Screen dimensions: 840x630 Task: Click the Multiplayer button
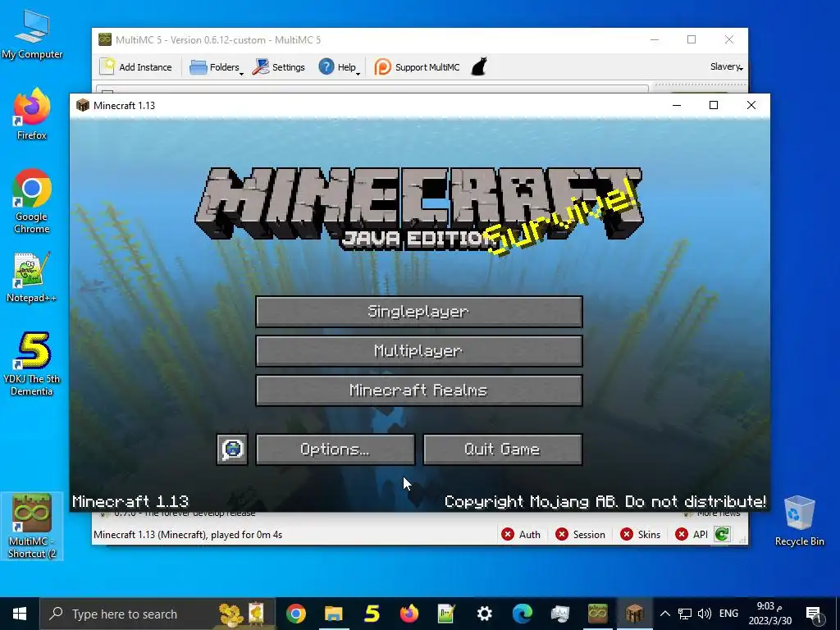(x=419, y=351)
